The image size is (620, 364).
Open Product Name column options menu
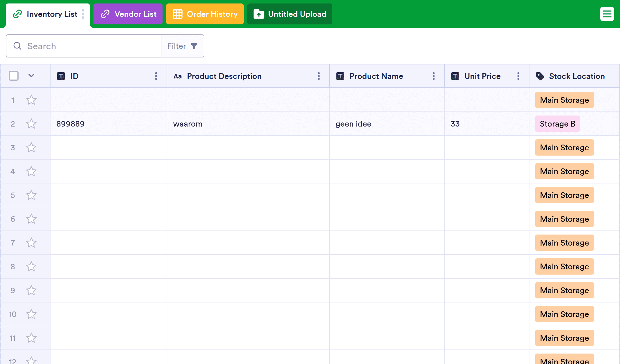click(x=434, y=76)
